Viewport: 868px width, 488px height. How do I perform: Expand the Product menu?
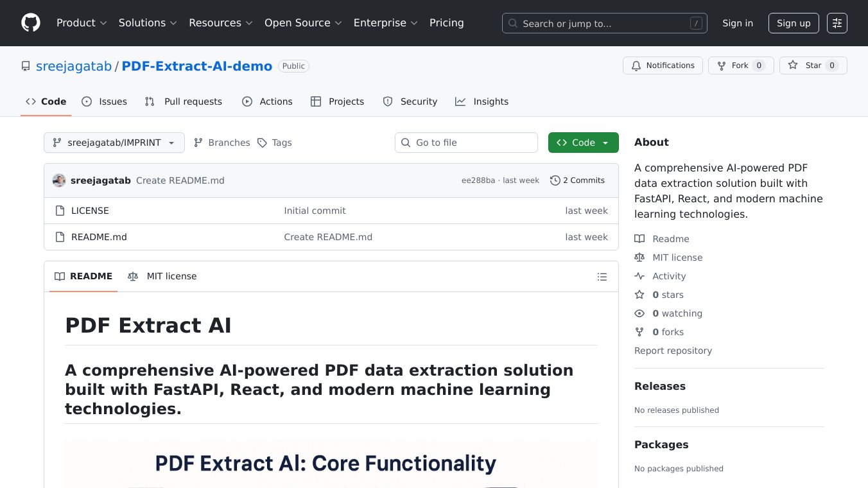coord(81,23)
